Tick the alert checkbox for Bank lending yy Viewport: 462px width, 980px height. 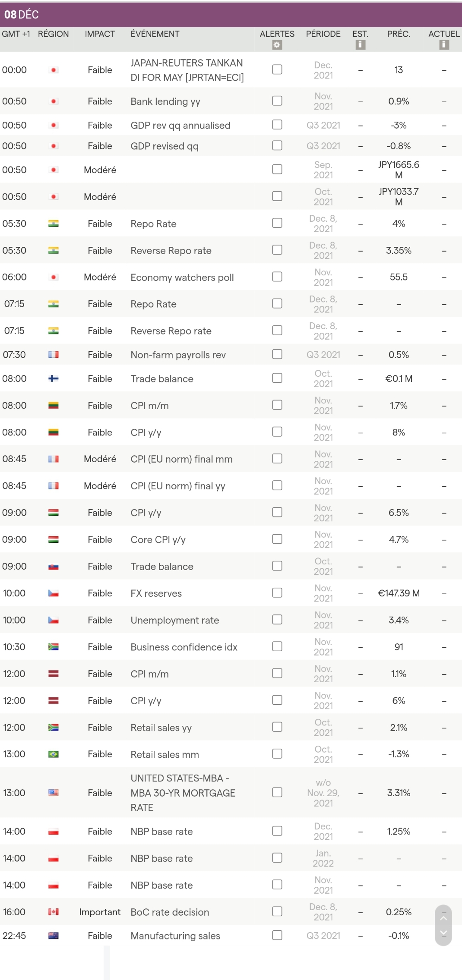tap(277, 101)
